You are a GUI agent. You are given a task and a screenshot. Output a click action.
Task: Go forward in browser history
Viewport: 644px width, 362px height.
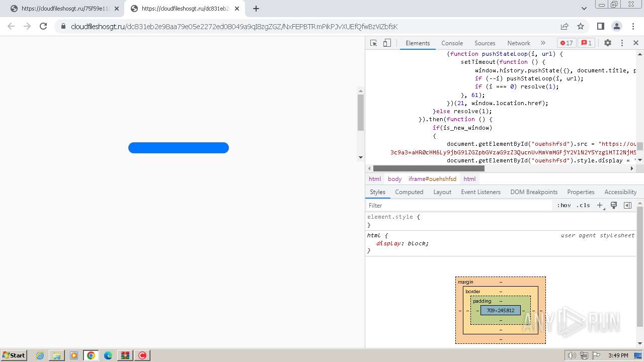click(27, 26)
